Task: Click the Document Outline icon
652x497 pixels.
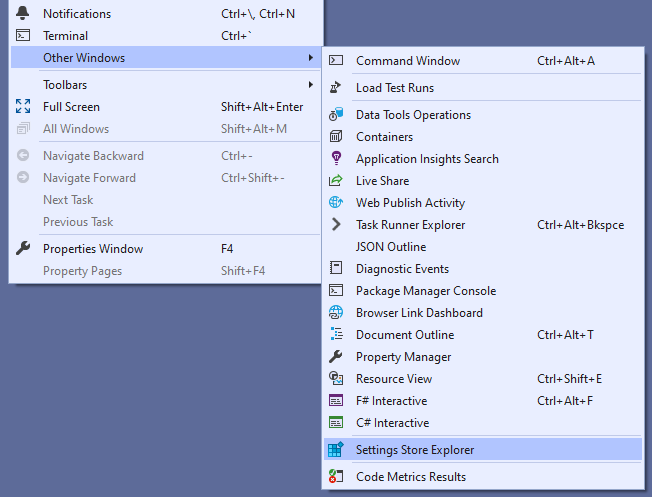Action: point(336,334)
